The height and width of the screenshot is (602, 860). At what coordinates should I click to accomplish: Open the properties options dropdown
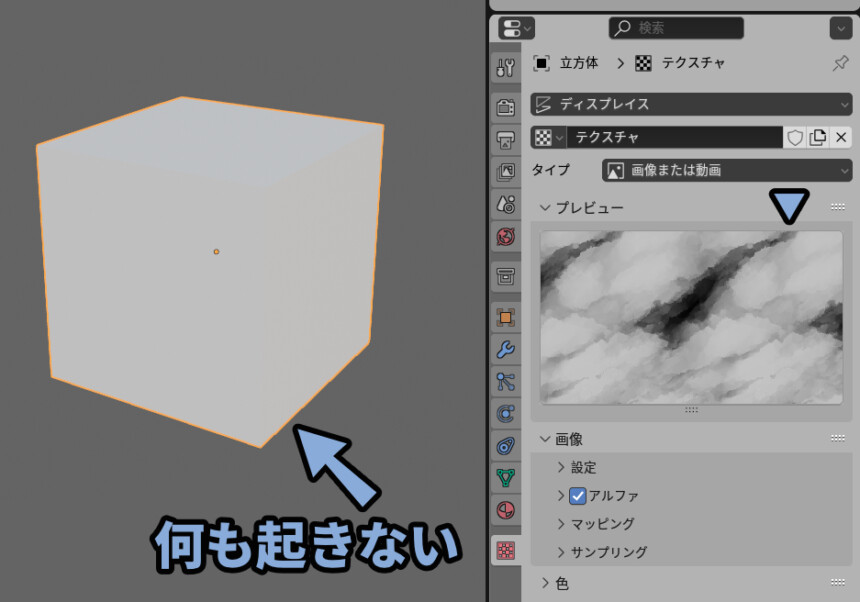coord(841,28)
